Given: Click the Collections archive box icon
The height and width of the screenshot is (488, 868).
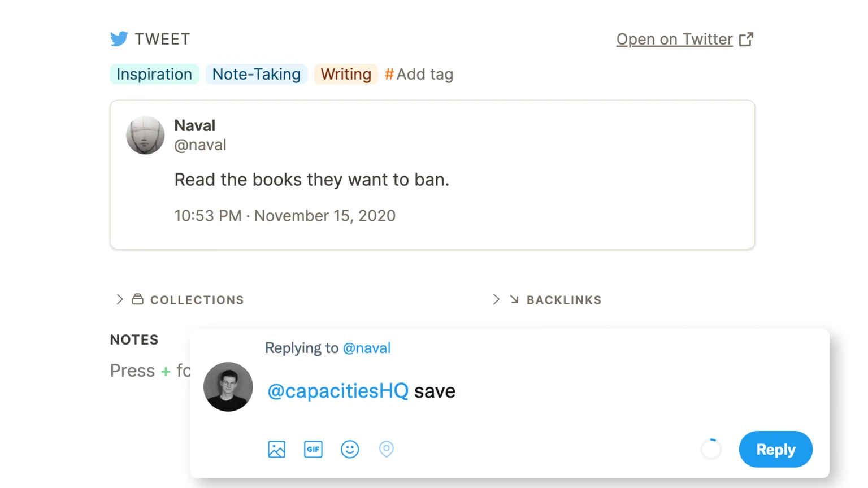Looking at the screenshot, I should (x=138, y=299).
